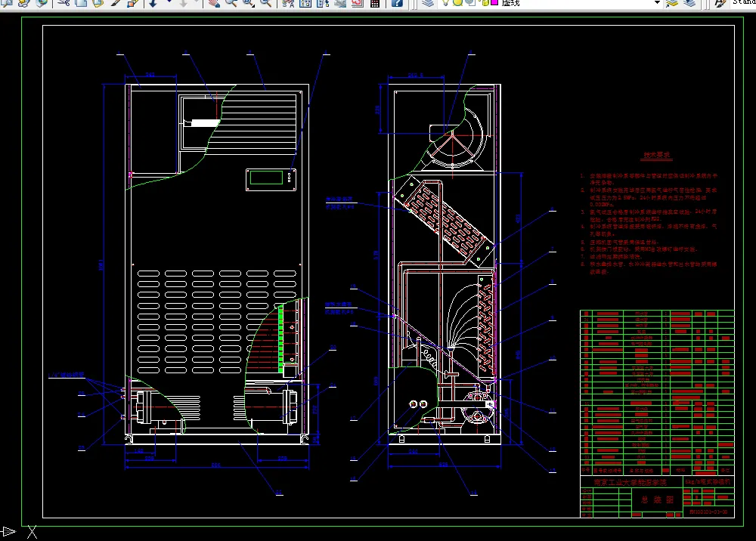The height and width of the screenshot is (541, 756).
Task: Click the green control display panel on front view
Action: [x=266, y=177]
